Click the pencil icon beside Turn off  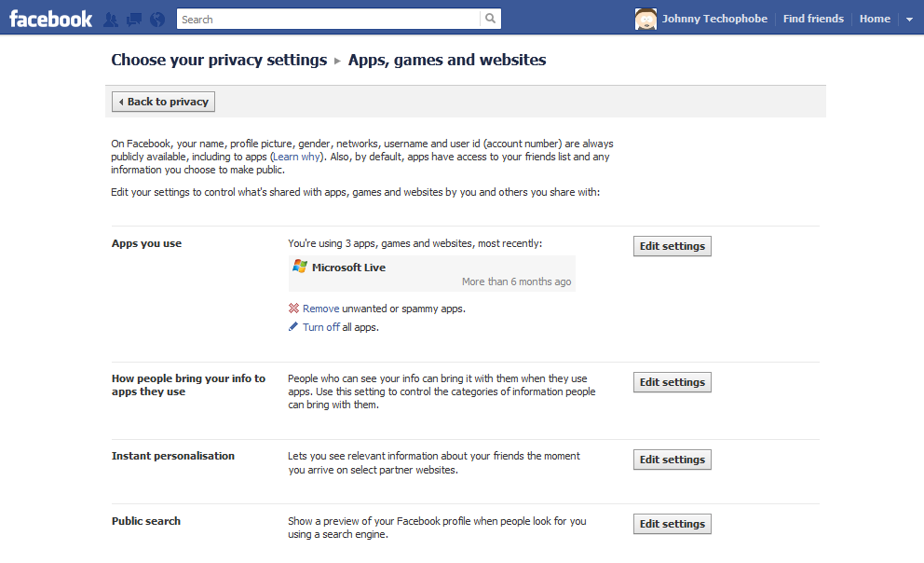292,326
